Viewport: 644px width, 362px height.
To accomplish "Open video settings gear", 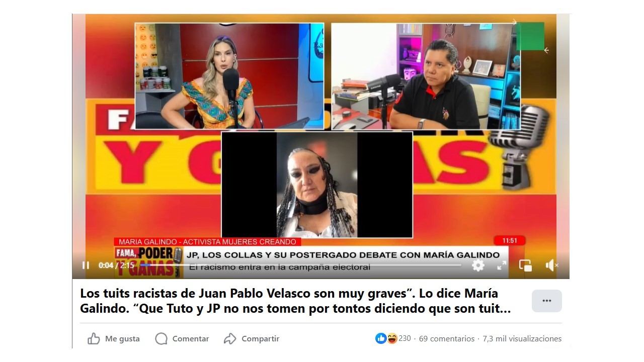I will (x=478, y=265).
